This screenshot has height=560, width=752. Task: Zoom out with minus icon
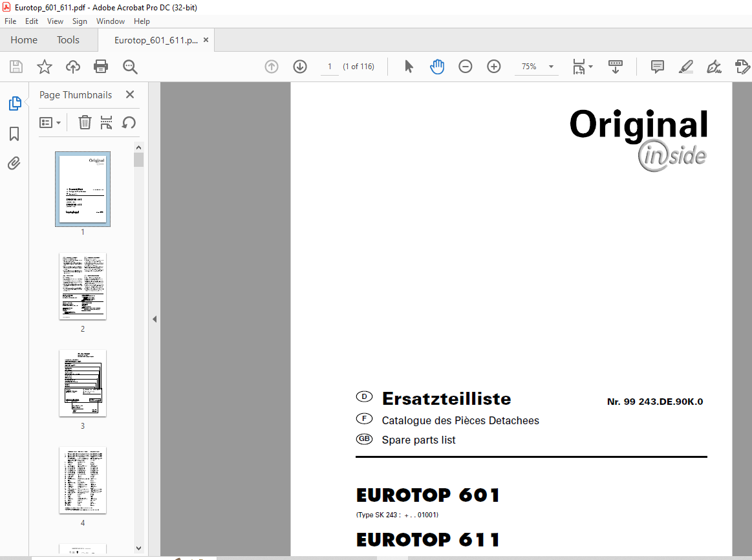pos(465,67)
